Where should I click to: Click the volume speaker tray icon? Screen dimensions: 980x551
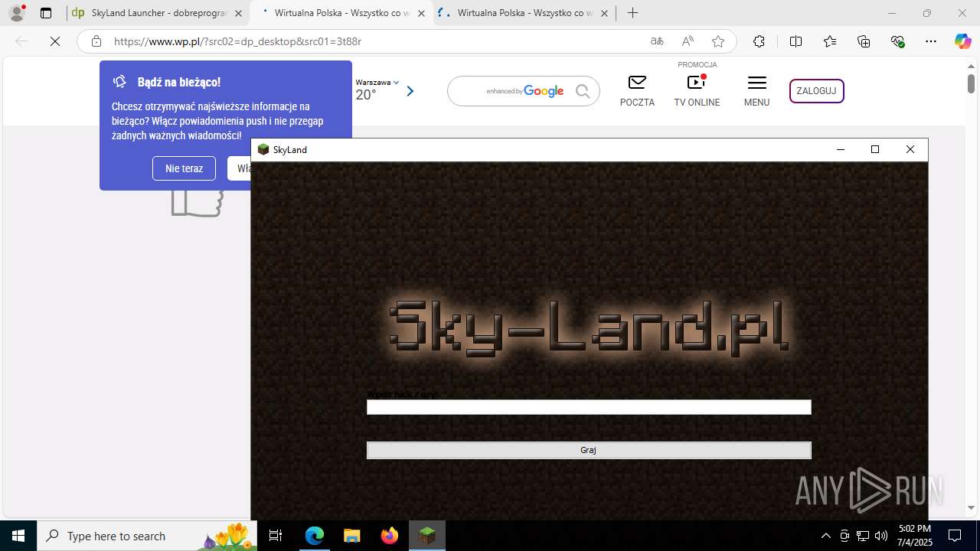pos(881,536)
